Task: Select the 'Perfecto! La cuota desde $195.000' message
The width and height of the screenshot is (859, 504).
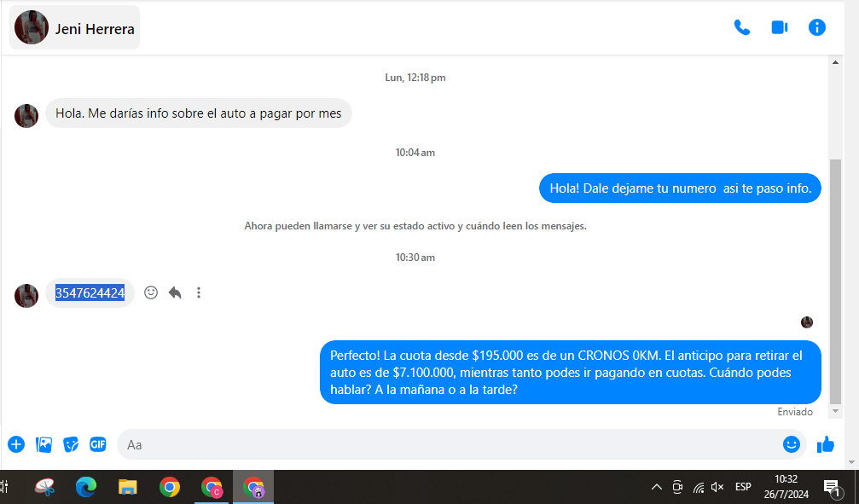Action: point(571,373)
